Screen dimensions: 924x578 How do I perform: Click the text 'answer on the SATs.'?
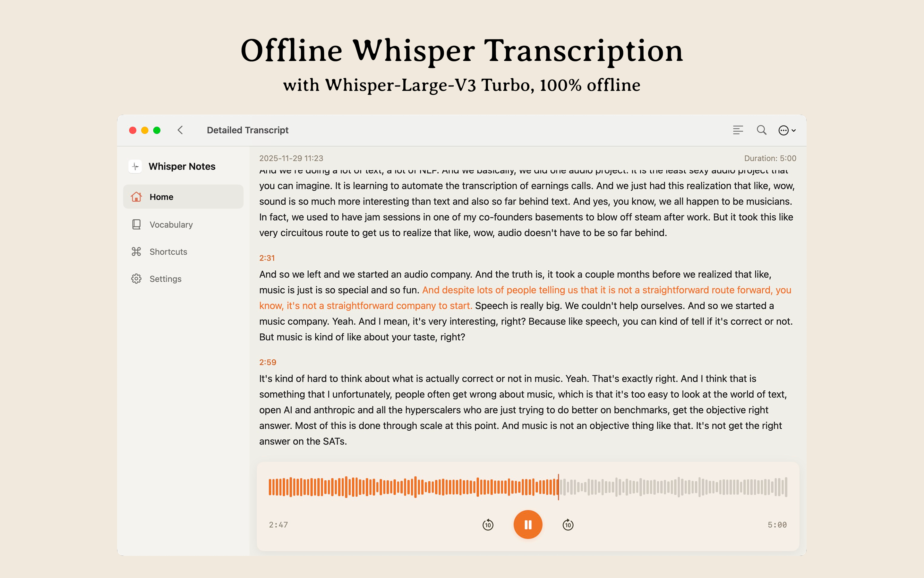coord(303,442)
